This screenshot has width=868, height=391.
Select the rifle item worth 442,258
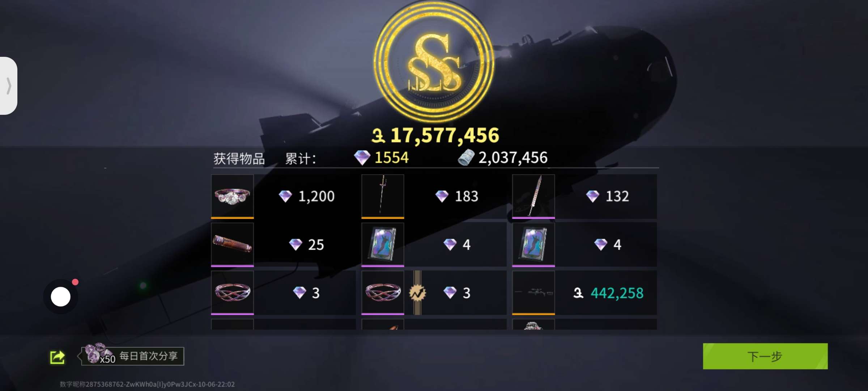[533, 293]
